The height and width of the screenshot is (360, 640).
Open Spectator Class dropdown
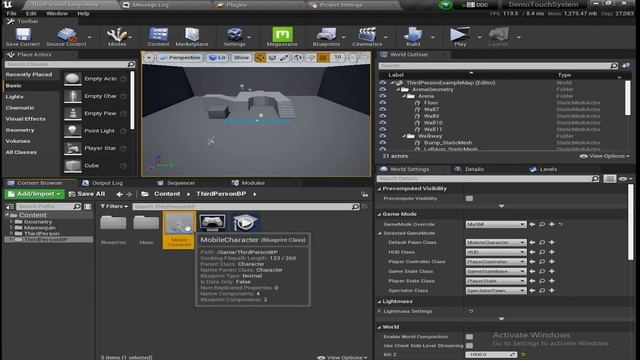[x=496, y=291]
